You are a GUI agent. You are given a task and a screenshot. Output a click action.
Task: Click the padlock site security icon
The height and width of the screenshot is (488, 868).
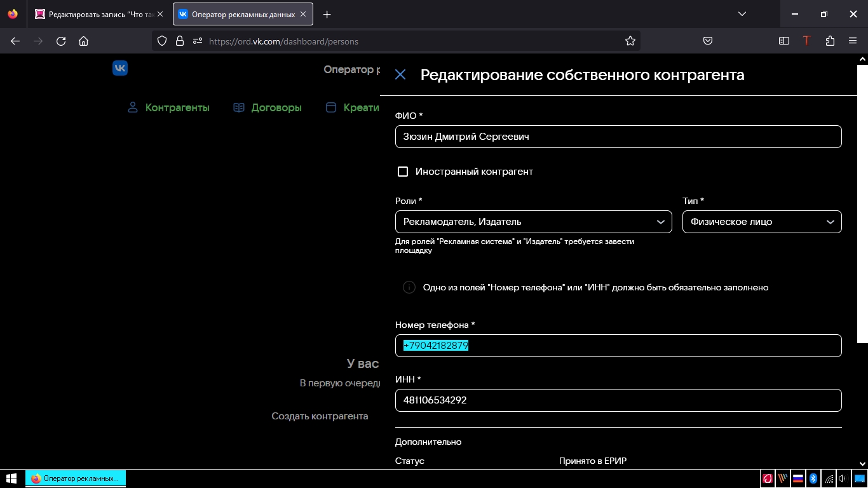click(x=180, y=41)
